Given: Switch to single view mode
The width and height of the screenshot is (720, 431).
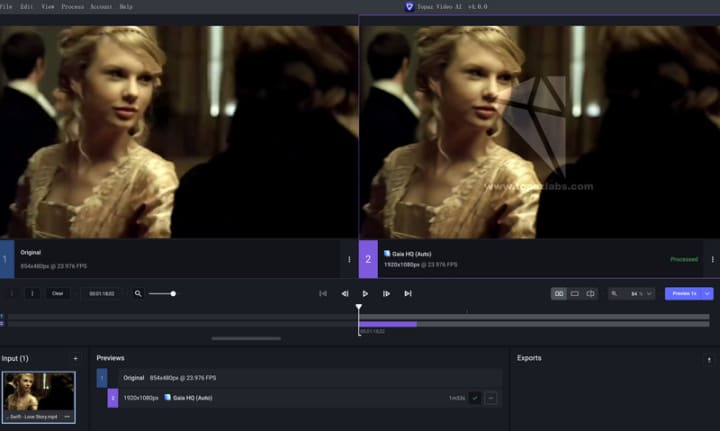Looking at the screenshot, I should [x=574, y=293].
